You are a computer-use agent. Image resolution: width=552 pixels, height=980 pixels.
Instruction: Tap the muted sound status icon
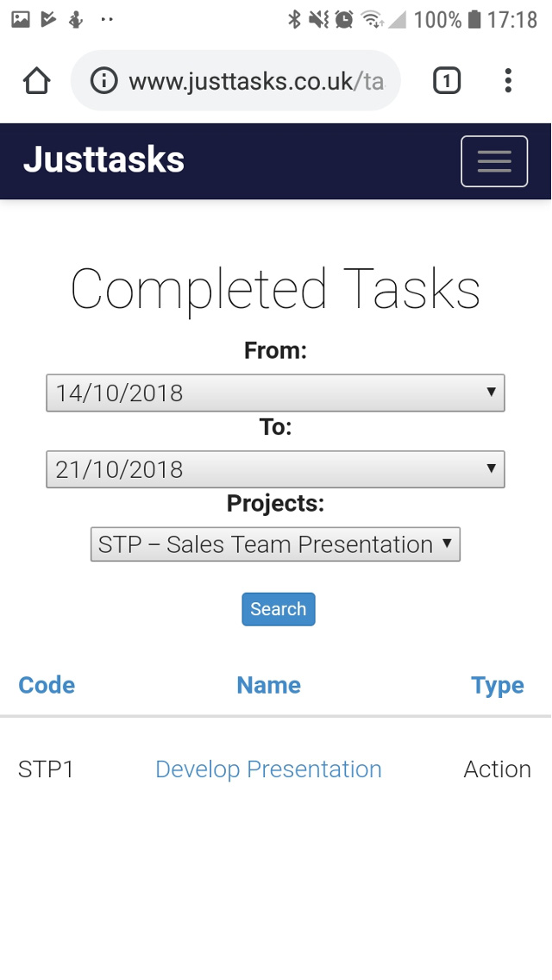pyautogui.click(x=319, y=19)
